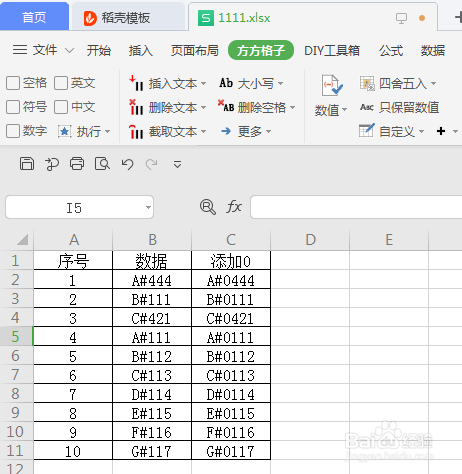
Task: Open 删除文本 dropdown arrow
Action: [x=203, y=107]
